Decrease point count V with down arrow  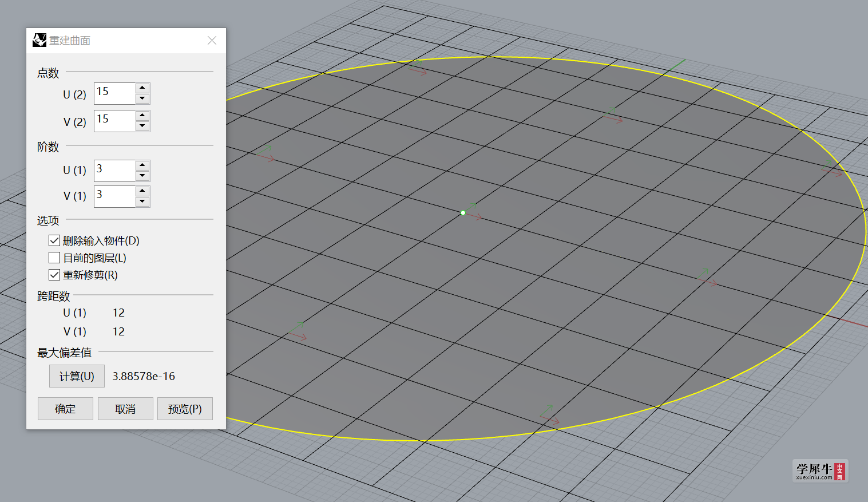(142, 127)
